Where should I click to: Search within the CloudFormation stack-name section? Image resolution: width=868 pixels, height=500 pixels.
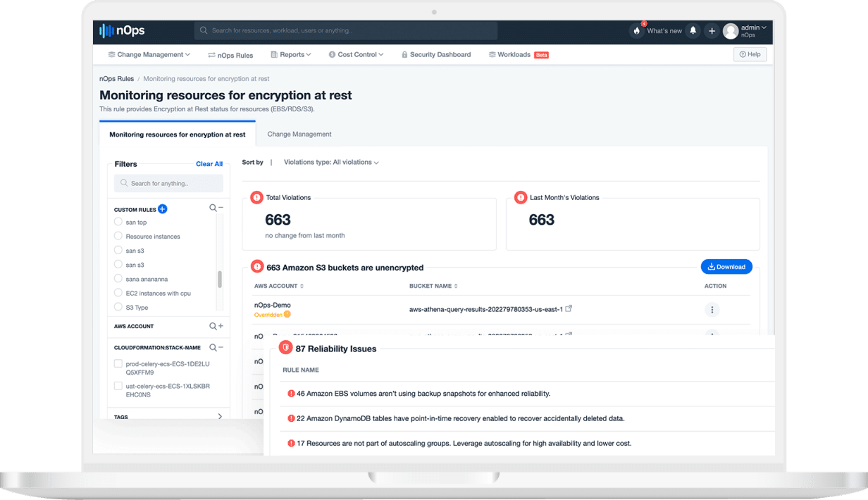pyautogui.click(x=213, y=347)
